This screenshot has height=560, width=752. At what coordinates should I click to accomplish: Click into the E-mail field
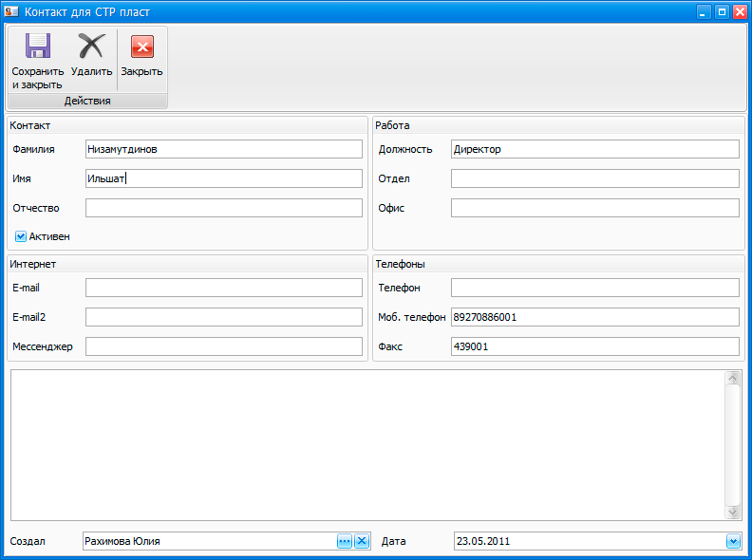point(223,288)
